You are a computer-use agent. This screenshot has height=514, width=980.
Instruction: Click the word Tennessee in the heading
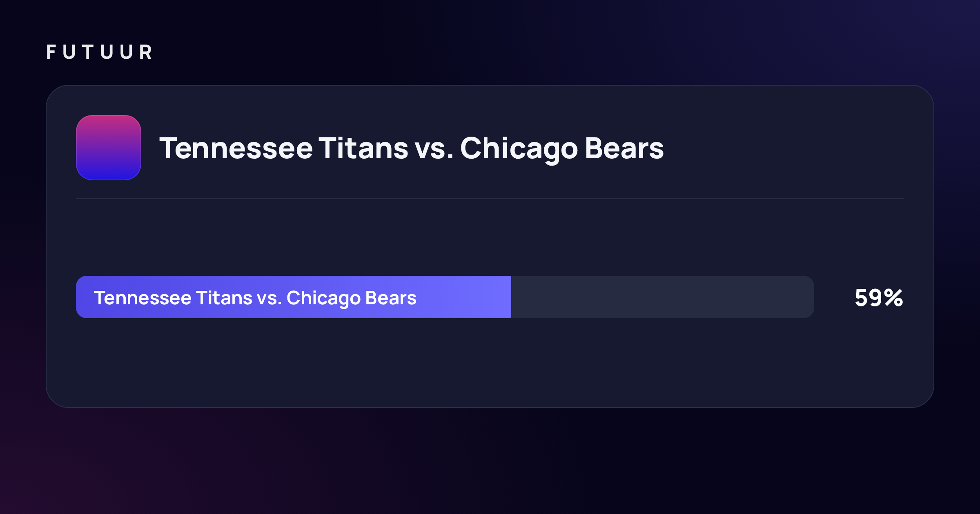click(x=236, y=148)
